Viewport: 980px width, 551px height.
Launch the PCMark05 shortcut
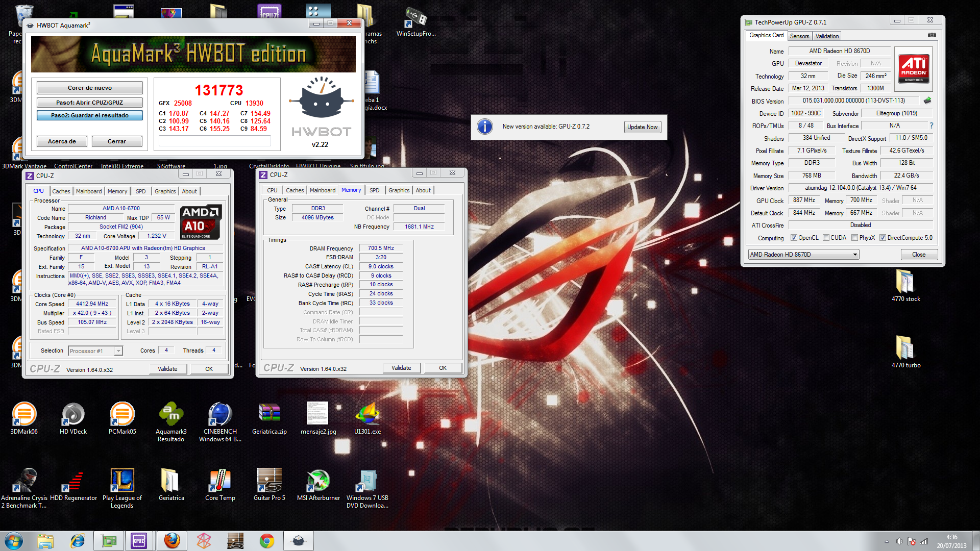click(122, 418)
